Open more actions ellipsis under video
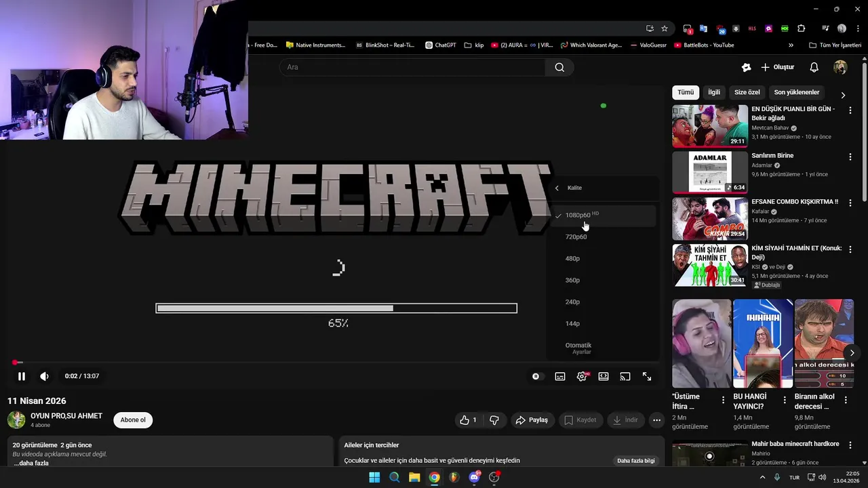 click(x=656, y=420)
